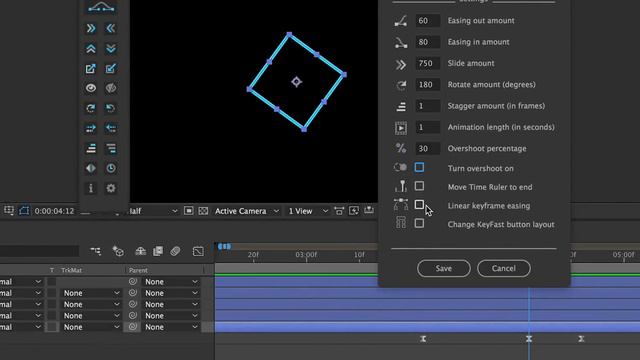The height and width of the screenshot is (360, 640).
Task: Apply KeyFast slide down animation
Action: pyautogui.click(x=111, y=49)
